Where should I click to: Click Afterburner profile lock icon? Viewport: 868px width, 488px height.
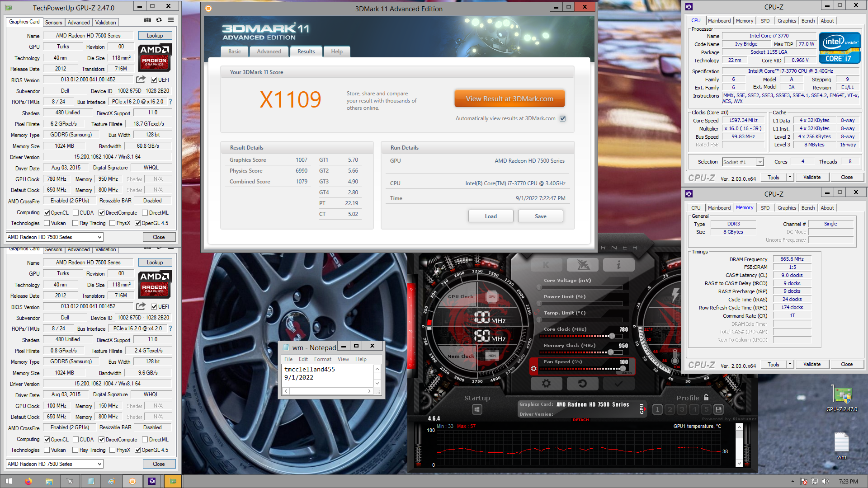(706, 397)
